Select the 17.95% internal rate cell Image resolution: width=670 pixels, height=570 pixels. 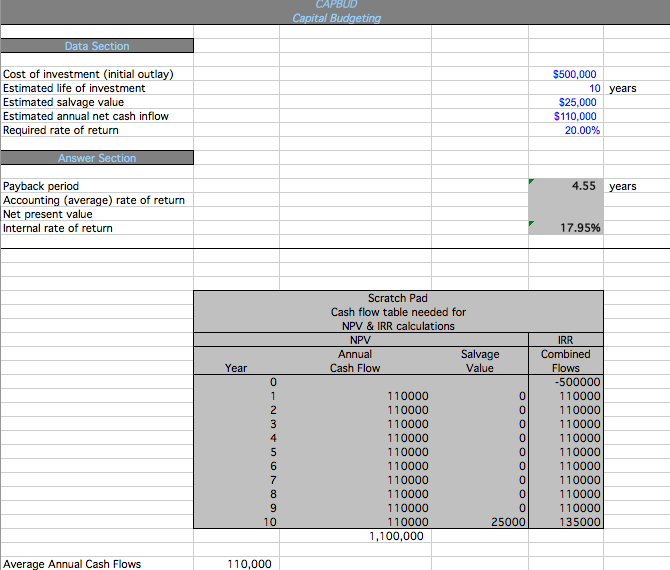pos(566,228)
